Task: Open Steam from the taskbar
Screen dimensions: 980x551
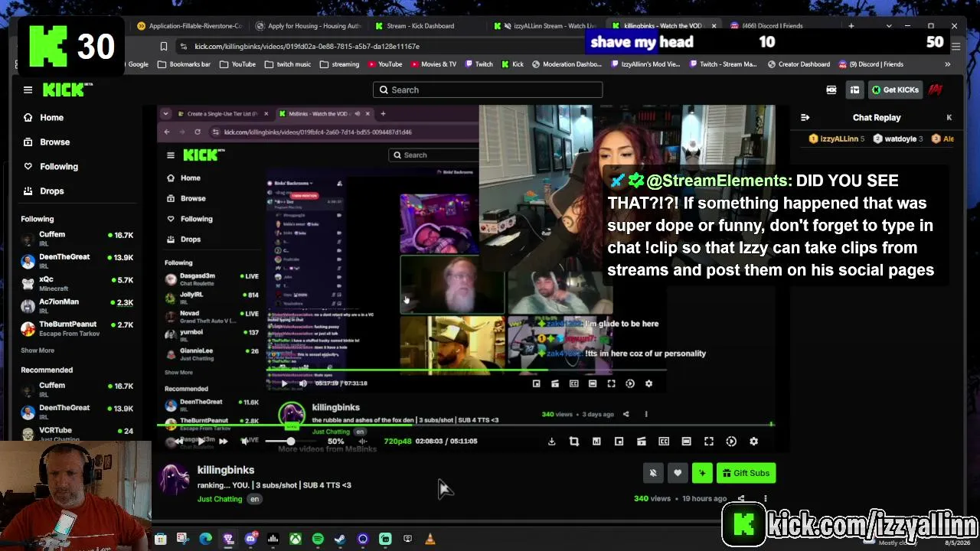Action: point(340,539)
